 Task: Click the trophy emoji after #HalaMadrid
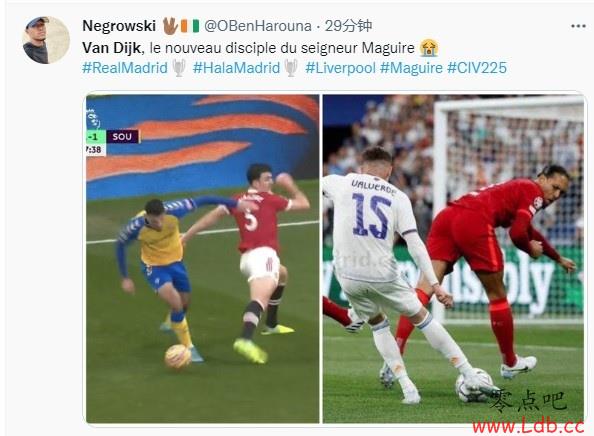(x=291, y=68)
